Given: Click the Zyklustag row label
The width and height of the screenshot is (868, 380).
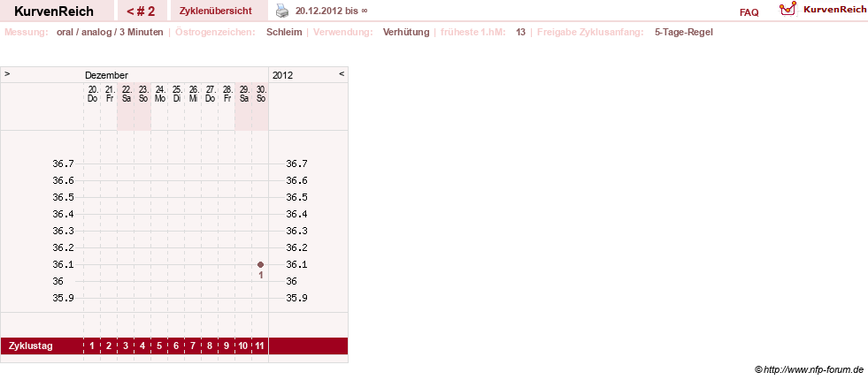Looking at the screenshot, I should (x=30, y=346).
